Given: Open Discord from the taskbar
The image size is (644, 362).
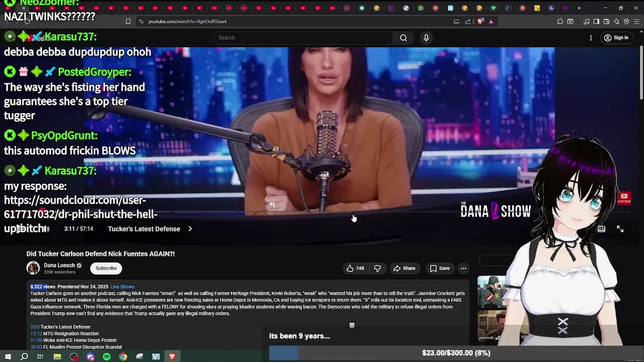Looking at the screenshot, I should click(x=91, y=356).
